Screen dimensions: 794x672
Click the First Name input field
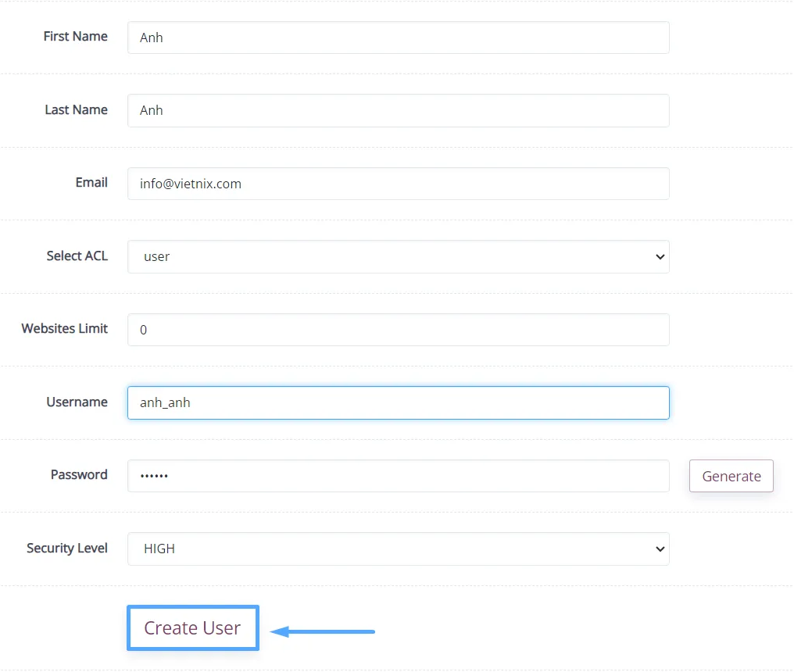click(398, 38)
